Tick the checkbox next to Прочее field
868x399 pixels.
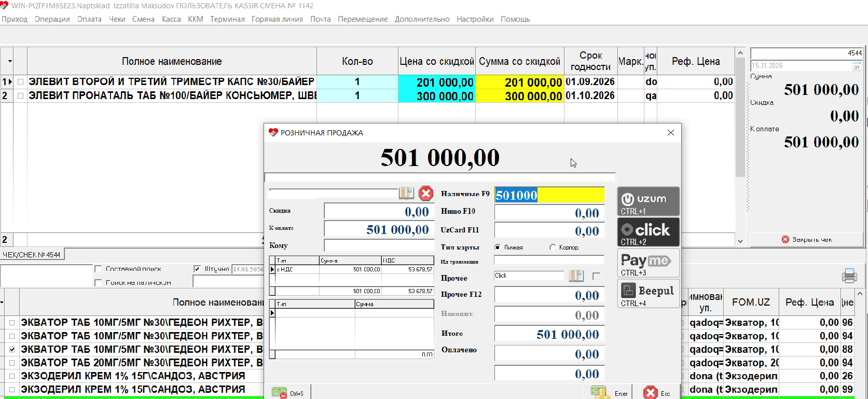click(596, 276)
